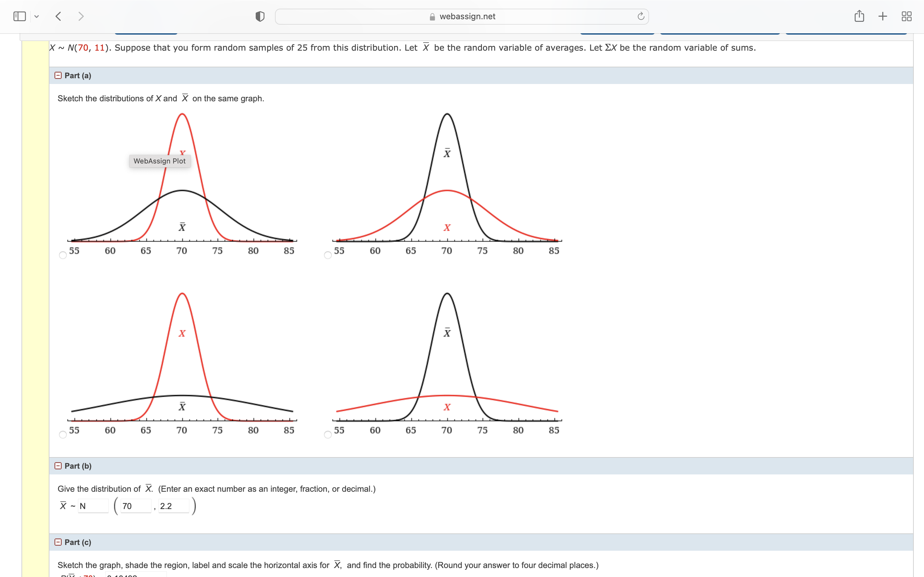Select bottom-right graph with flat red X curve

[x=328, y=435]
